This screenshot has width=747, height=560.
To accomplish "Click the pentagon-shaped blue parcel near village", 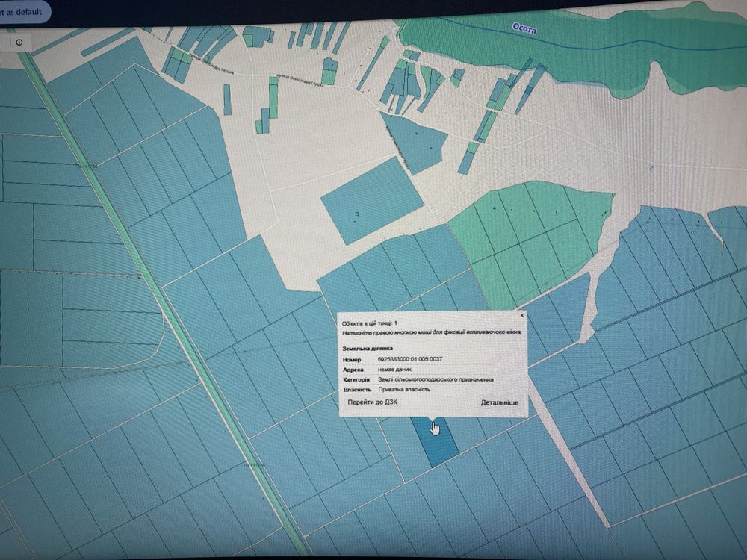I will tap(415, 142).
